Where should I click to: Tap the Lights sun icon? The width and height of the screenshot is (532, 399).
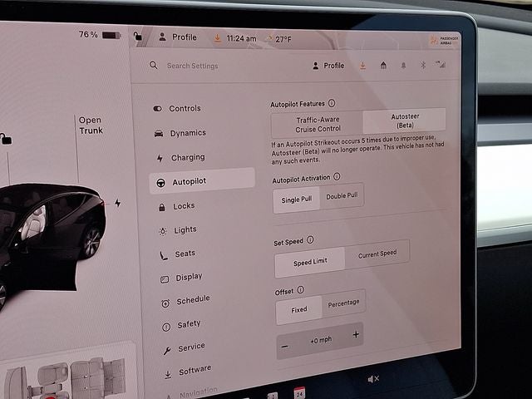pos(161,230)
